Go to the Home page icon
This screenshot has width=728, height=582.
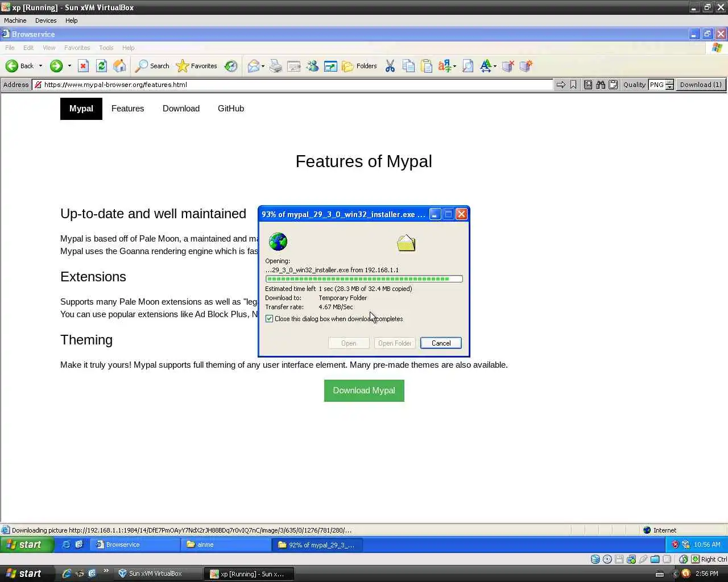tap(119, 66)
